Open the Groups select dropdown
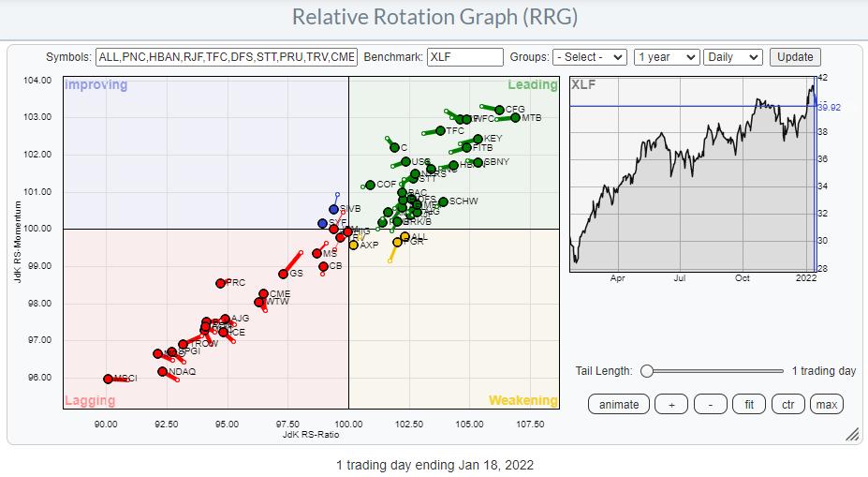The width and height of the screenshot is (868, 477). [x=589, y=57]
